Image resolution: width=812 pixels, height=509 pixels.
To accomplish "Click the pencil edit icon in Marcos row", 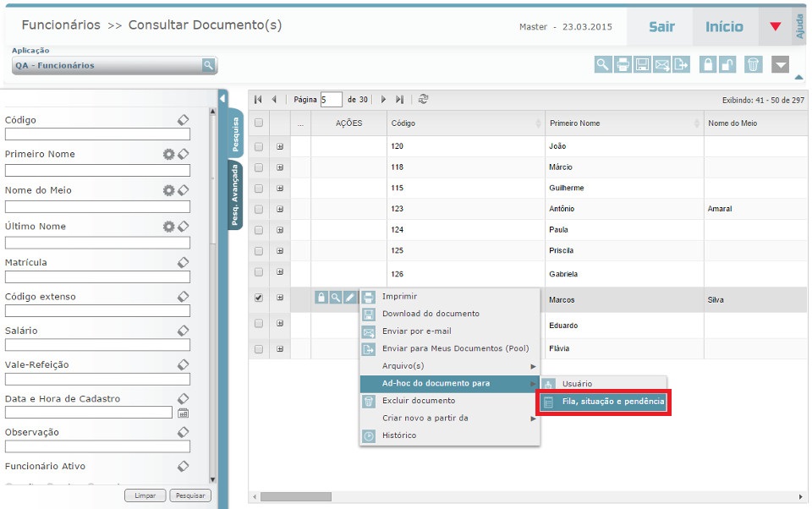I will coord(350,298).
